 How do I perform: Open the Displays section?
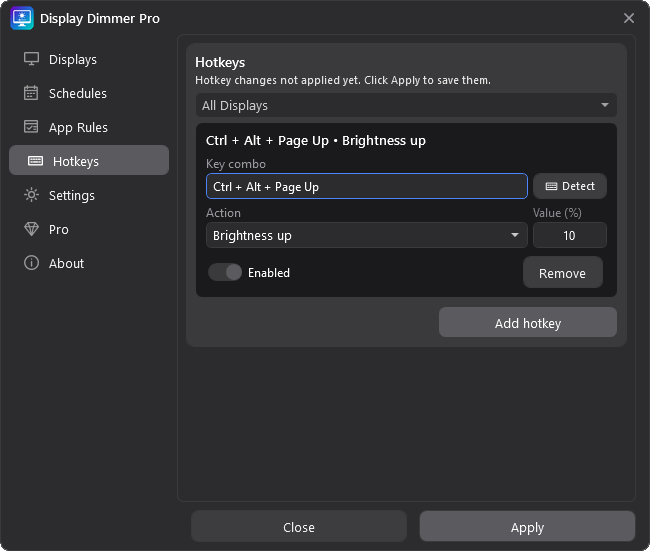(x=89, y=59)
